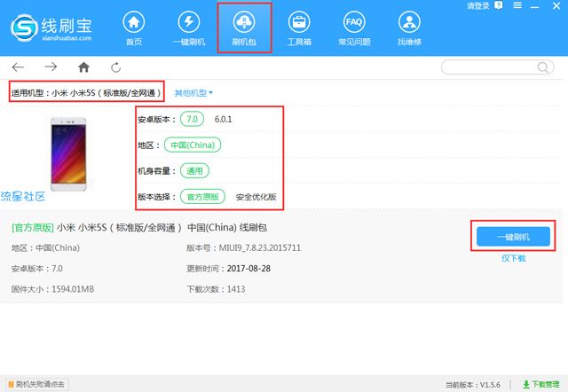Screen dimensions: 568x392
Task: Open the 工具箱 toolbox tab
Action: pyautogui.click(x=299, y=28)
